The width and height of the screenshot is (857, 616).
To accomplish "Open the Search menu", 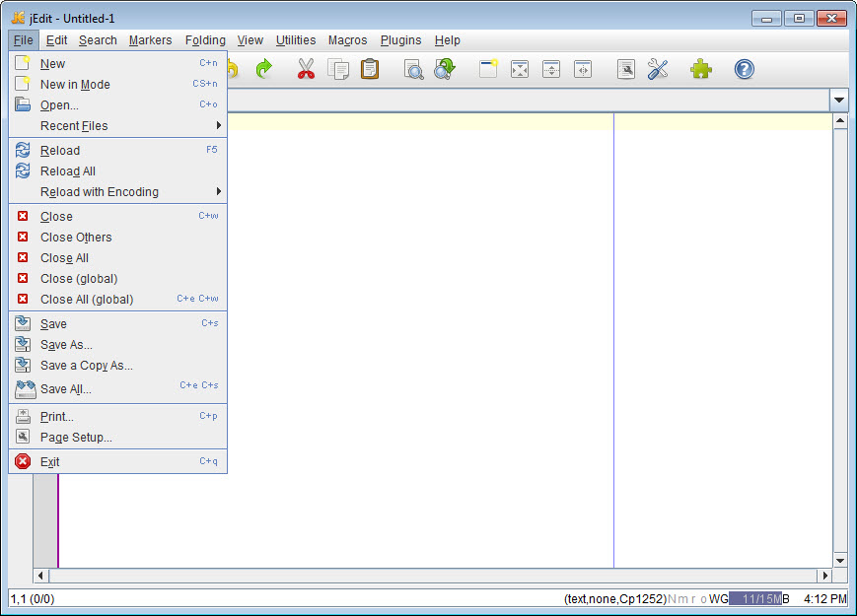I will pos(98,39).
